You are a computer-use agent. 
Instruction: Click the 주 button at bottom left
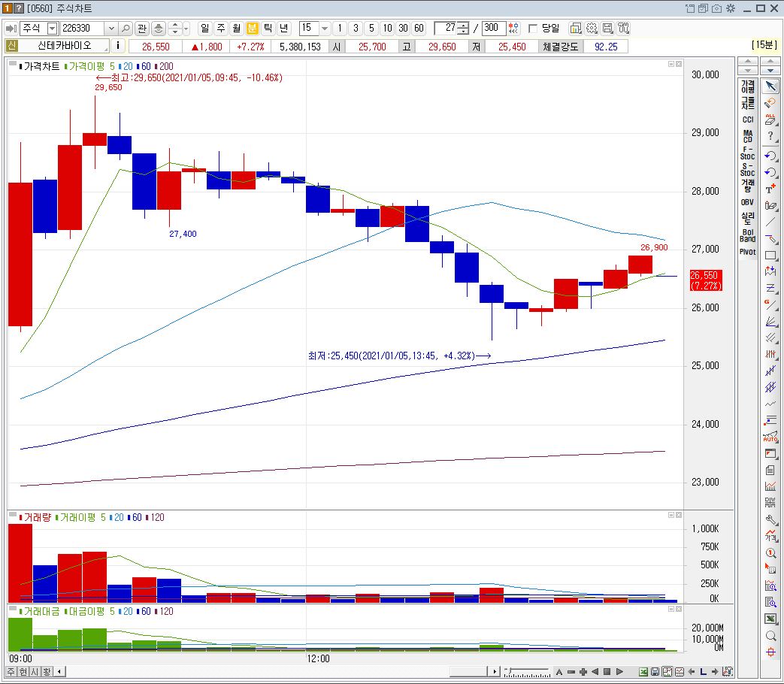click(x=11, y=671)
